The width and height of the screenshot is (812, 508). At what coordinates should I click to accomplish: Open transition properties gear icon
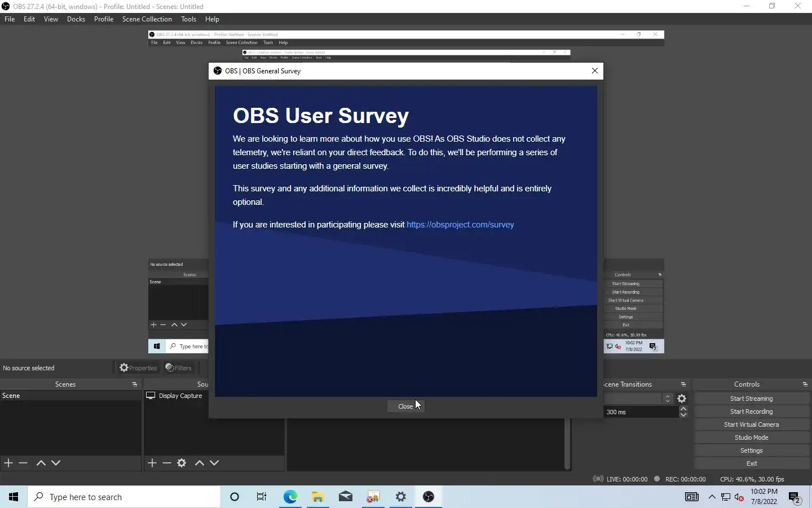(682, 398)
